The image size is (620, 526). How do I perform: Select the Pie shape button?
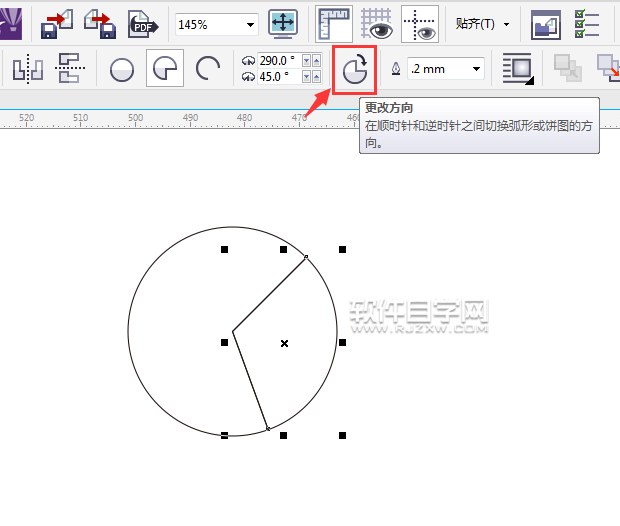[164, 69]
